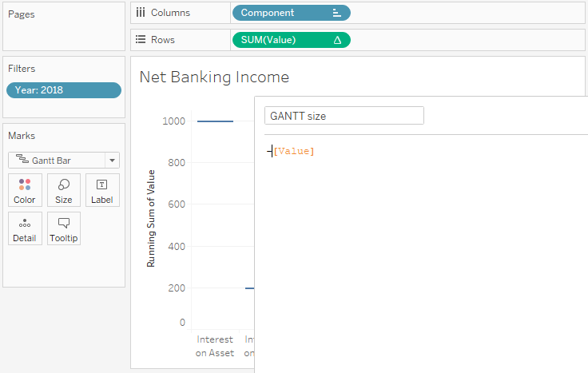588x373 pixels.
Task: Click the Rows shelf icon
Action: point(141,40)
